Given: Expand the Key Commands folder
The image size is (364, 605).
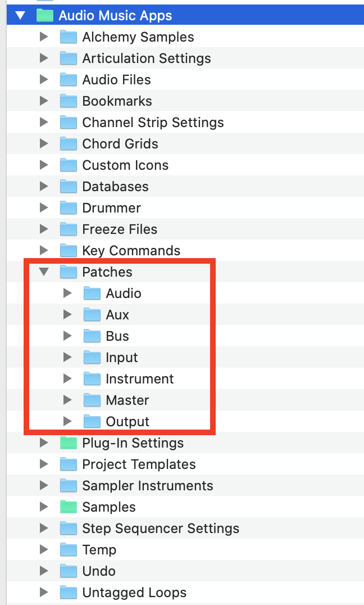Looking at the screenshot, I should click(44, 250).
